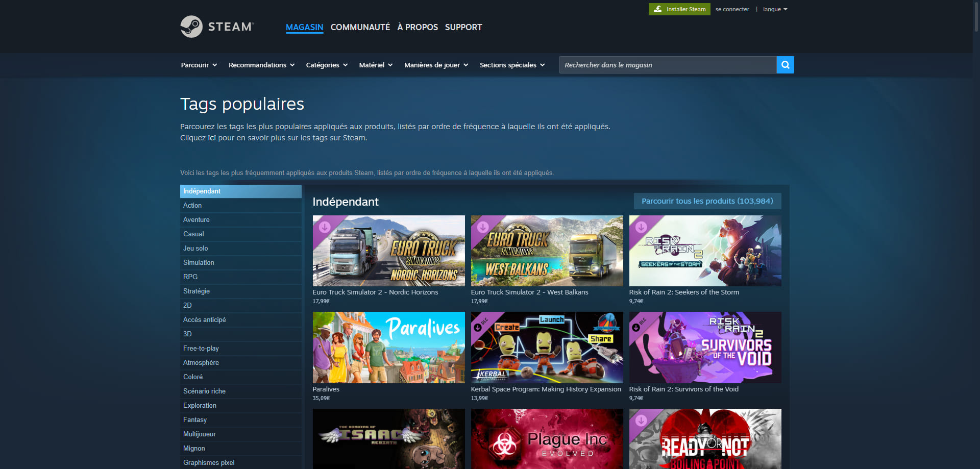Select the Fantasy tag
Viewport: 980px width, 469px height.
pyautogui.click(x=241, y=419)
